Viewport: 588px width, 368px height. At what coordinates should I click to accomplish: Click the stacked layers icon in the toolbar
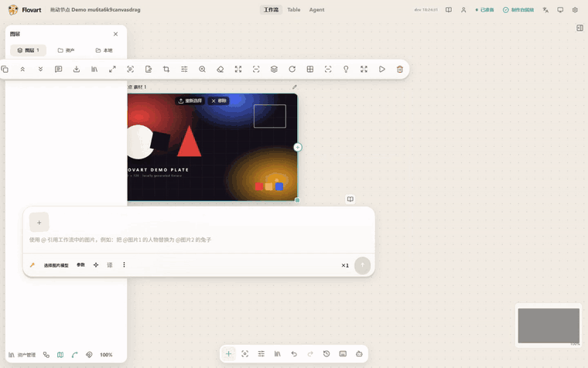click(274, 70)
